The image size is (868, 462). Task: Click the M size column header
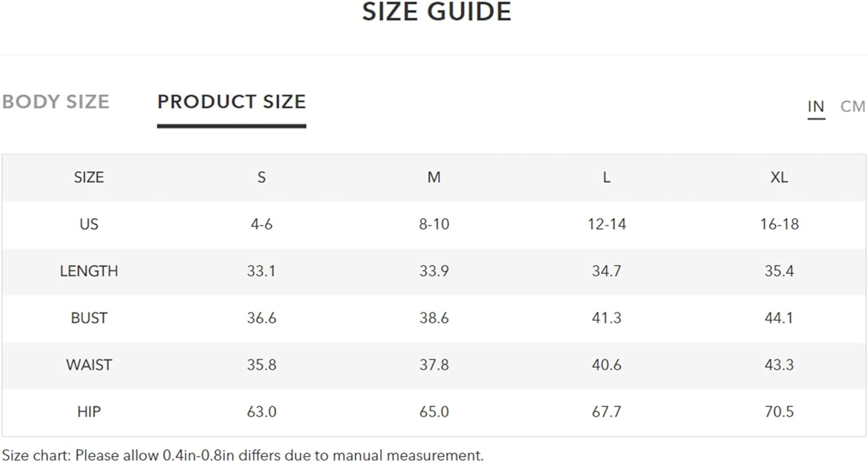click(434, 178)
